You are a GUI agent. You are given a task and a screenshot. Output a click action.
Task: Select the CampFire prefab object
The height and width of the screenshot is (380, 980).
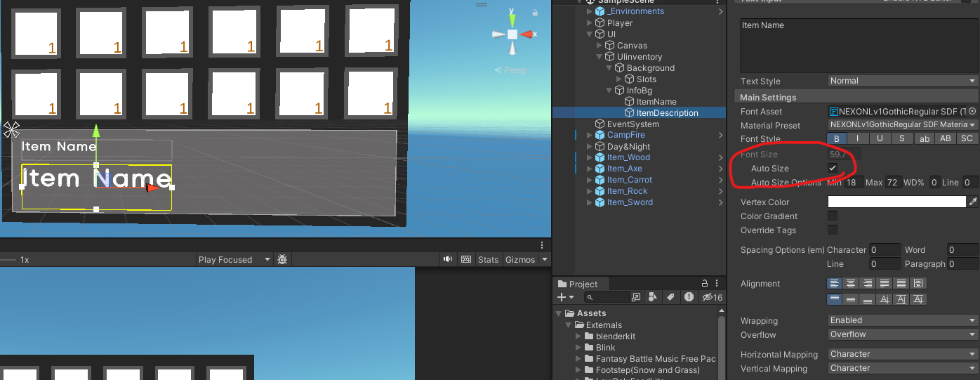coord(625,135)
